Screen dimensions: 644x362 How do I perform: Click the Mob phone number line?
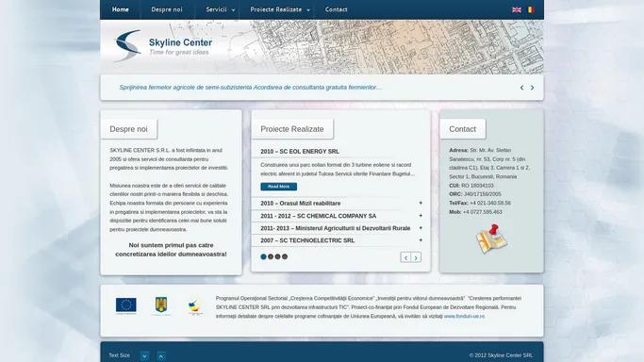[x=475, y=212]
